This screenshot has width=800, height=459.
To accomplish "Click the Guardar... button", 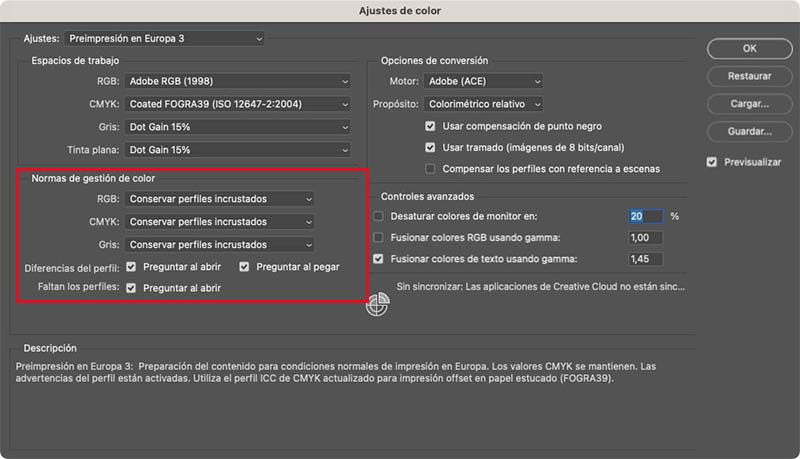I will click(749, 131).
